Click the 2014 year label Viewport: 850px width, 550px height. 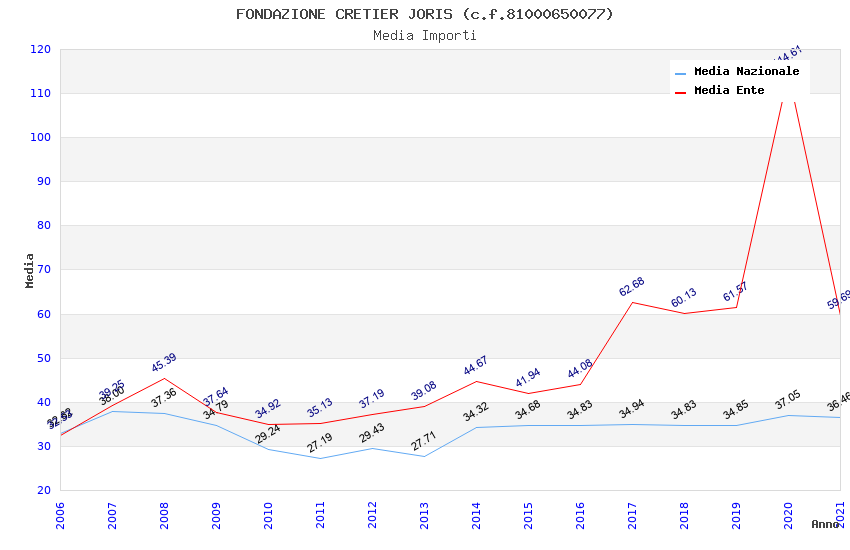(476, 515)
